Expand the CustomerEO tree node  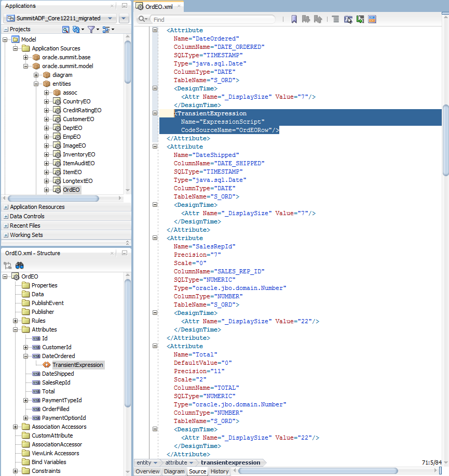46,120
